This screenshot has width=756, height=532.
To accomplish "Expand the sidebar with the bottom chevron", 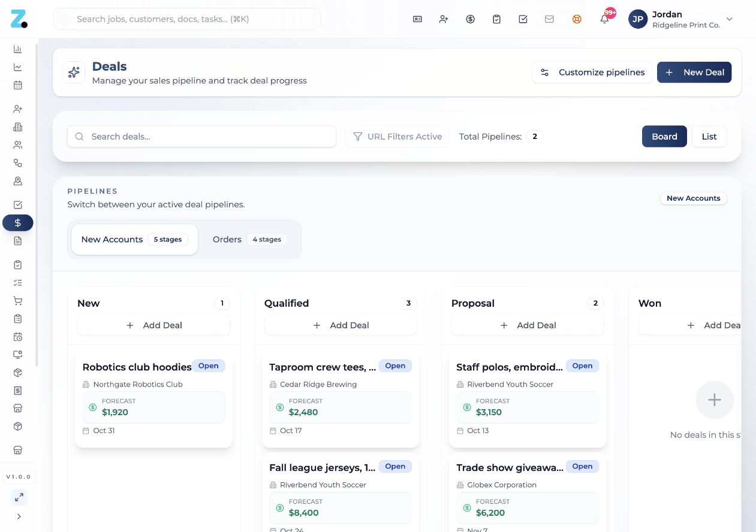I will pyautogui.click(x=19, y=516).
